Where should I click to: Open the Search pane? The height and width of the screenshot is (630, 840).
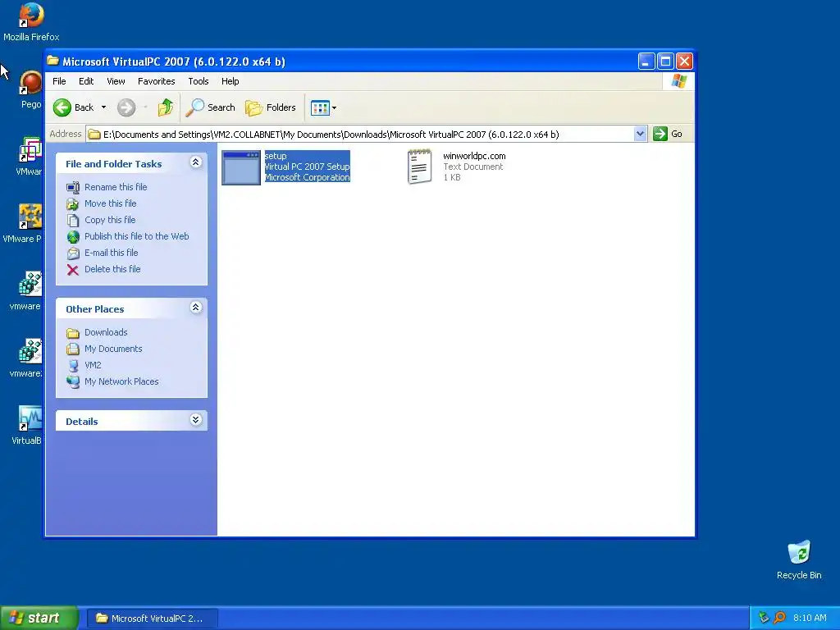211,107
